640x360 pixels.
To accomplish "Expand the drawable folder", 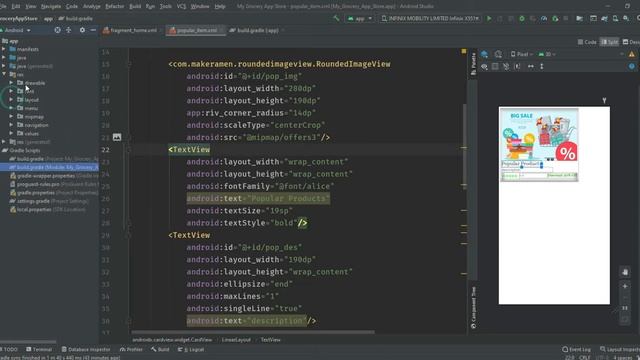I will tap(11, 83).
